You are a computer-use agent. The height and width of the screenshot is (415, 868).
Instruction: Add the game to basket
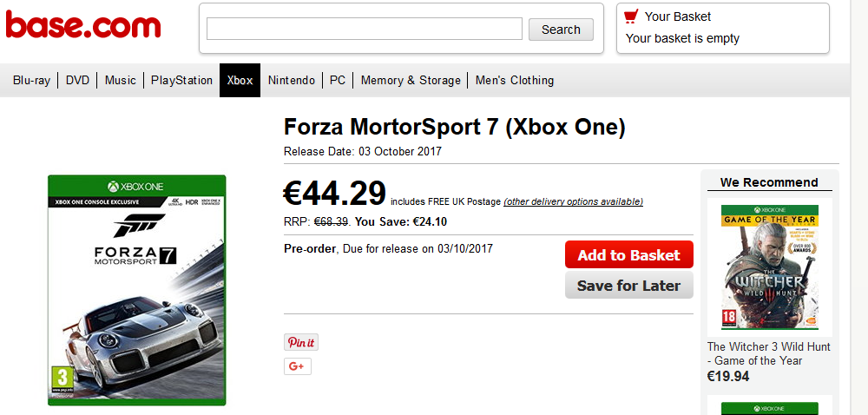pos(628,255)
